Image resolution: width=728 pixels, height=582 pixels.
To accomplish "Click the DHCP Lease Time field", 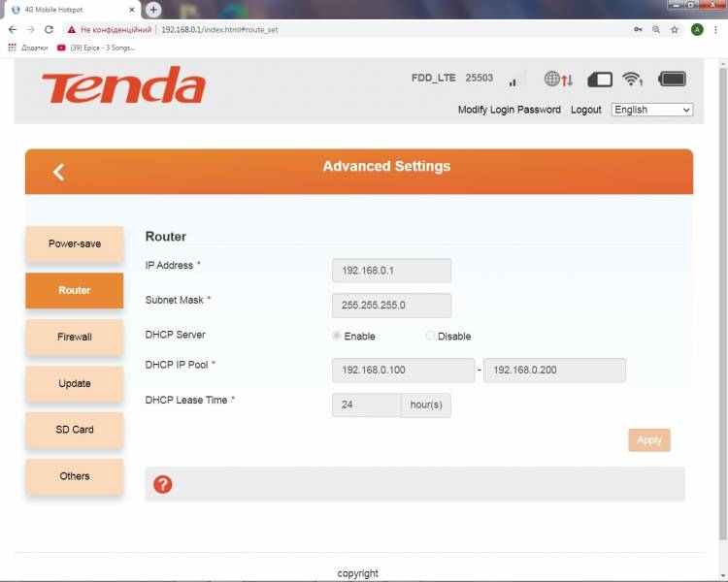I will coord(366,405).
